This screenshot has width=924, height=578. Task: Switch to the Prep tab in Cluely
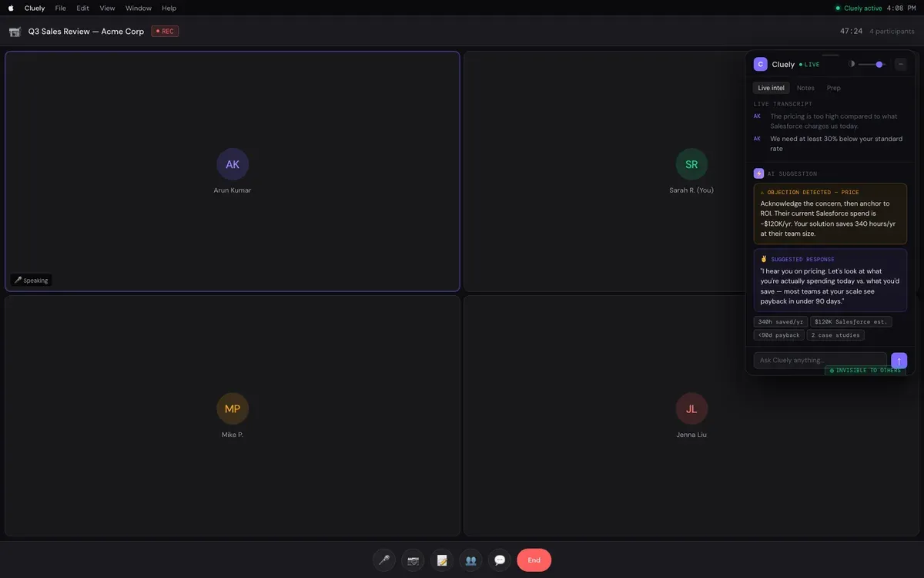[x=833, y=88]
